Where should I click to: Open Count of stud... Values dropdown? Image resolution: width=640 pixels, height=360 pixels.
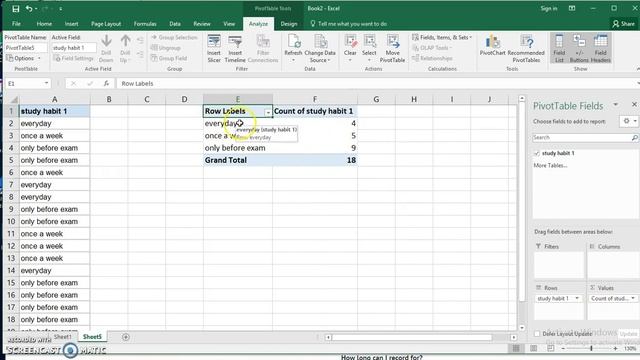[x=633, y=299]
